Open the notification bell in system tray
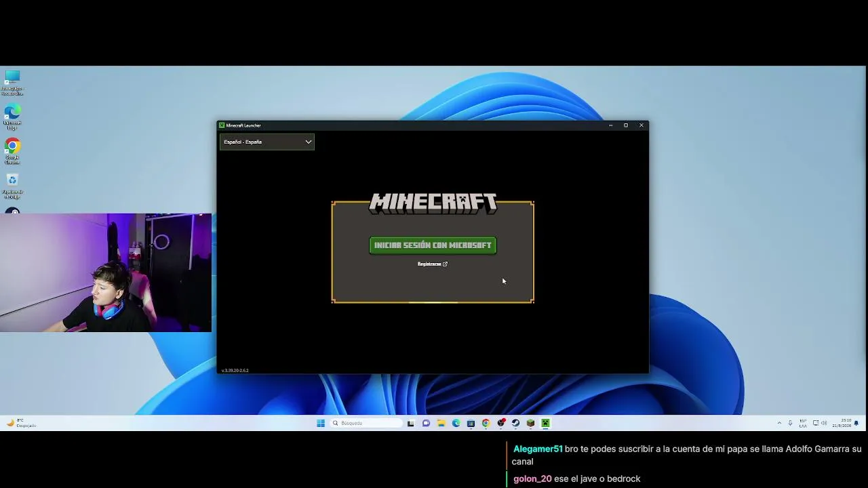The width and height of the screenshot is (868, 488). pyautogui.click(x=856, y=423)
